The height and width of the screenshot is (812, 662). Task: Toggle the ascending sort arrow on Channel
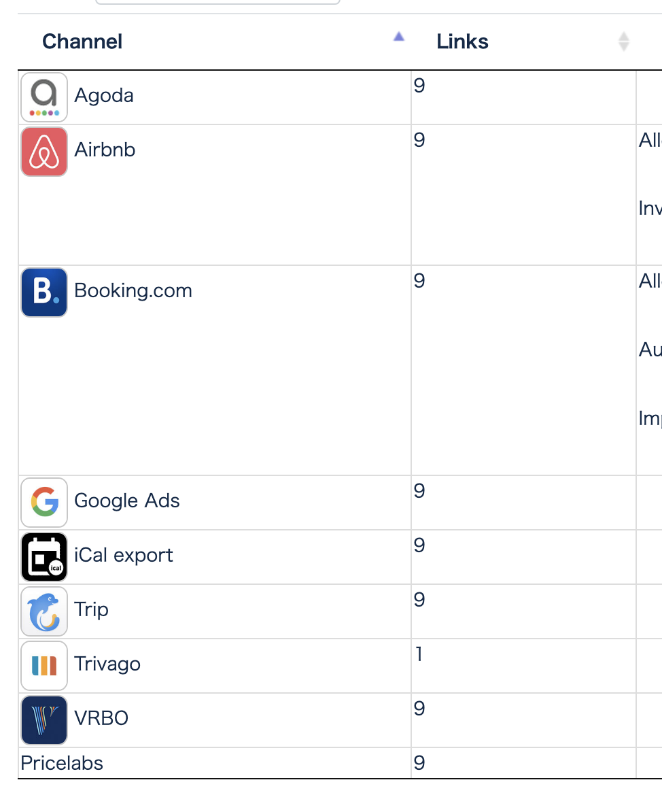[398, 37]
